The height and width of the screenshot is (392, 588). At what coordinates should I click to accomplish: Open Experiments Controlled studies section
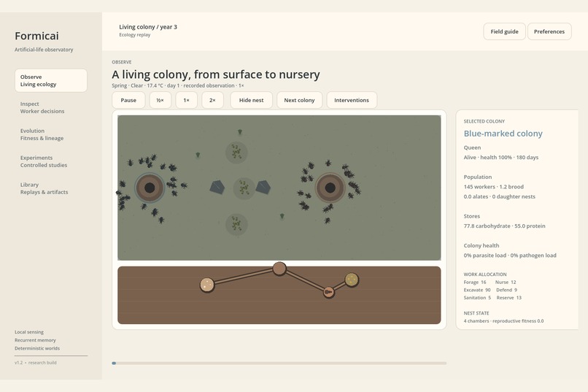point(51,161)
